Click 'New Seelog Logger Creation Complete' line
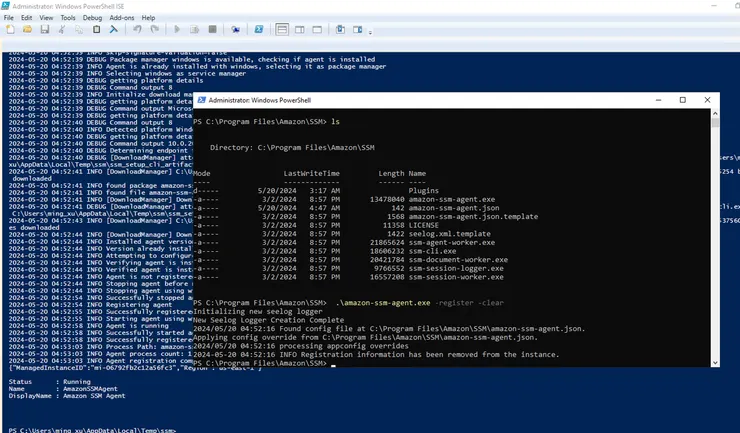 point(269,320)
